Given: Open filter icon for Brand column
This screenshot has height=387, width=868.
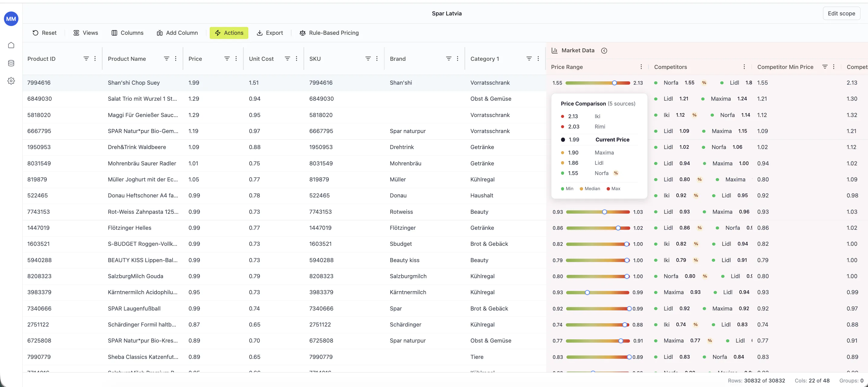Looking at the screenshot, I should tap(448, 59).
